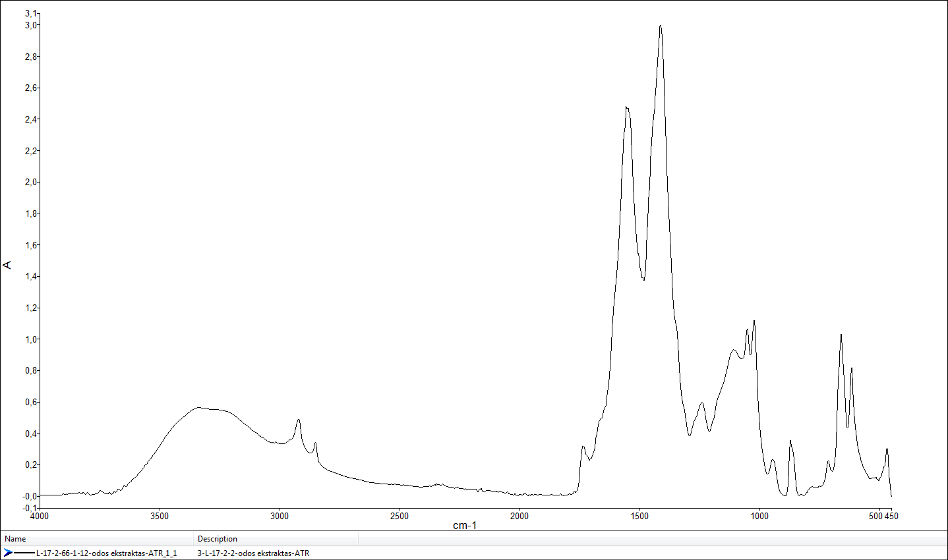Screen dimensions: 948x560
Task: Click the 3,0 tick label on y-axis
Action: pyautogui.click(x=31, y=25)
